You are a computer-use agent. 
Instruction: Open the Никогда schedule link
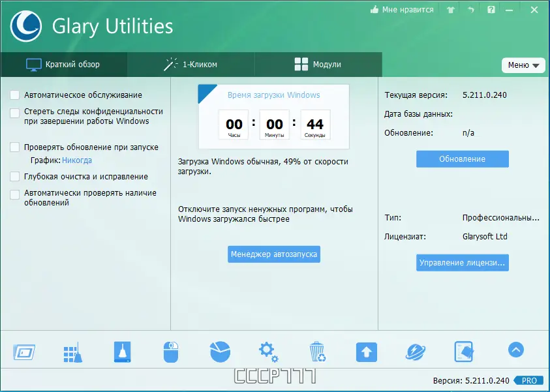78,160
